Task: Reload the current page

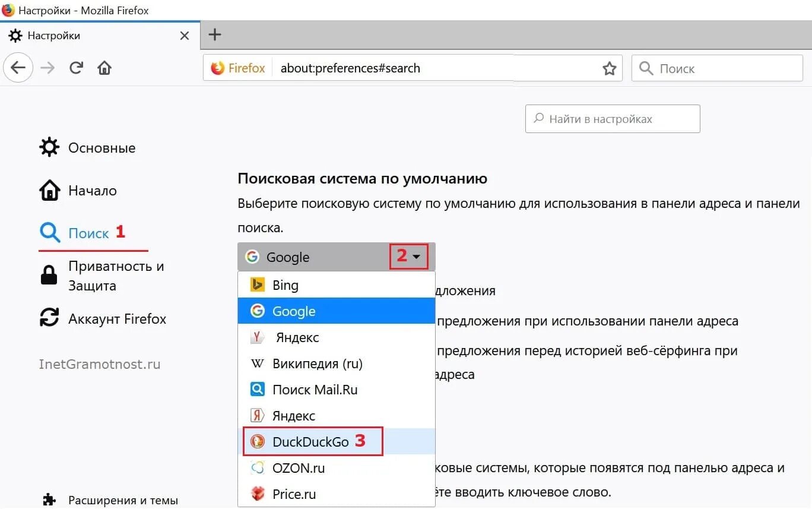Action: click(x=76, y=68)
